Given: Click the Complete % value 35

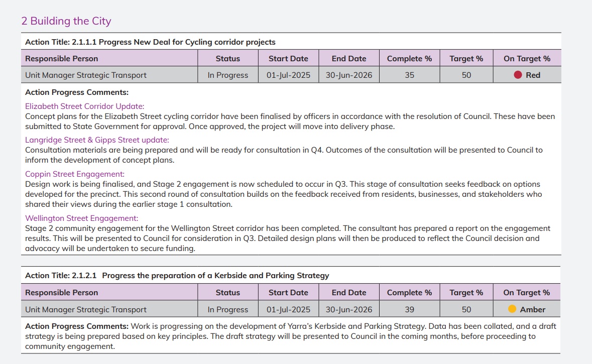Looking at the screenshot, I should [409, 75].
